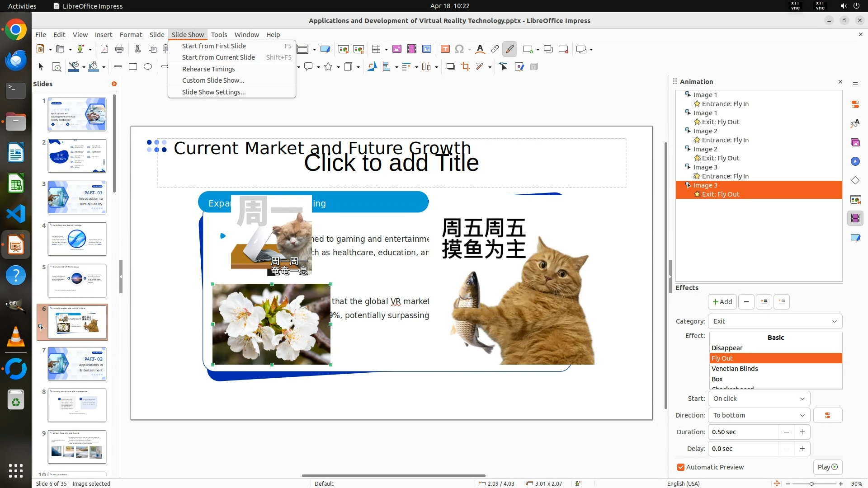Open Slide Show Settings menu item
This screenshot has width=868, height=488.
[214, 92]
